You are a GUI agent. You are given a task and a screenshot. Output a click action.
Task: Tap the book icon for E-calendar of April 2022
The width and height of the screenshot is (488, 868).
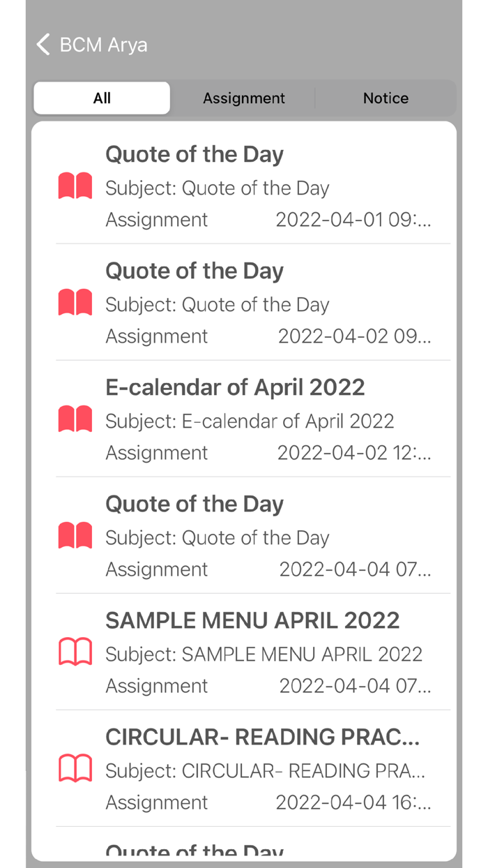tap(74, 419)
